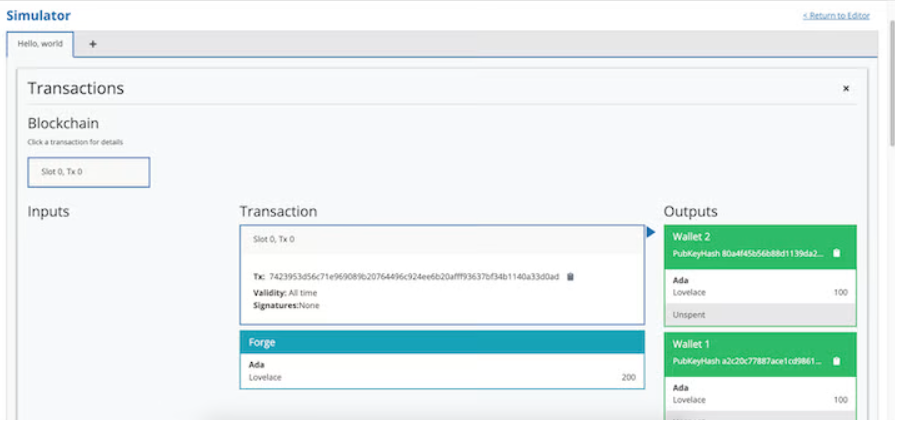Click the Forge Lovelace amount 200
Image resolution: width=898 pixels, height=421 pixels.
click(627, 377)
